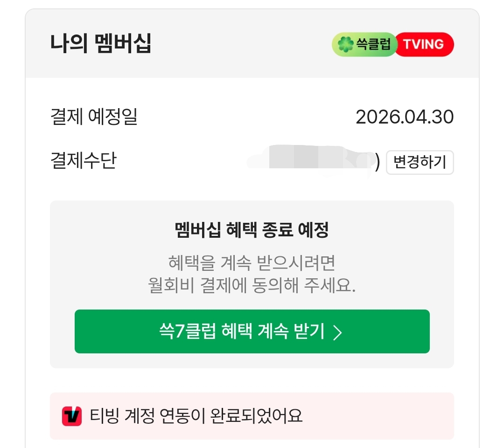Select the 결제수단 label
This screenshot has height=448, width=504.
(x=83, y=161)
